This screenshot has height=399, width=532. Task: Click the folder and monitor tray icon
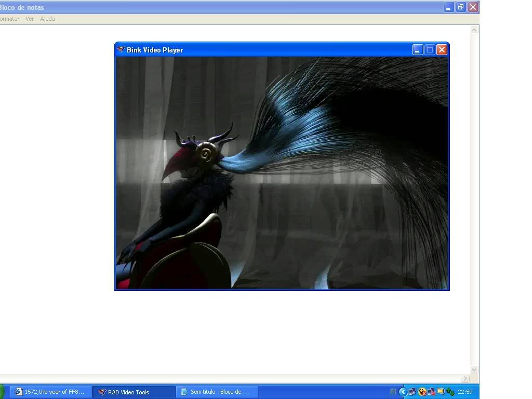[x=441, y=392]
